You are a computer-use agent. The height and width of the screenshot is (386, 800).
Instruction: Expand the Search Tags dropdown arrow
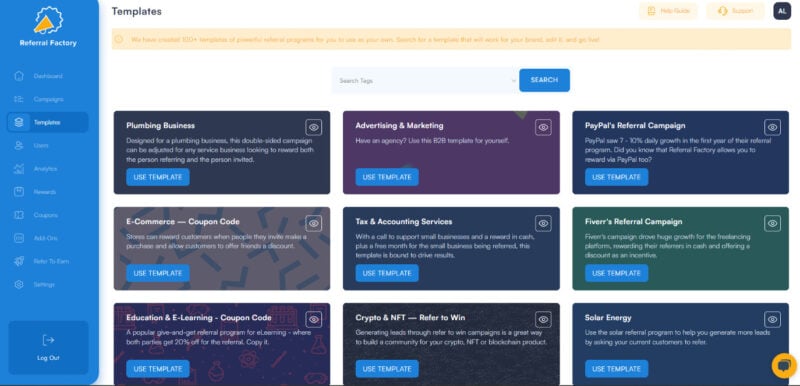(x=513, y=81)
